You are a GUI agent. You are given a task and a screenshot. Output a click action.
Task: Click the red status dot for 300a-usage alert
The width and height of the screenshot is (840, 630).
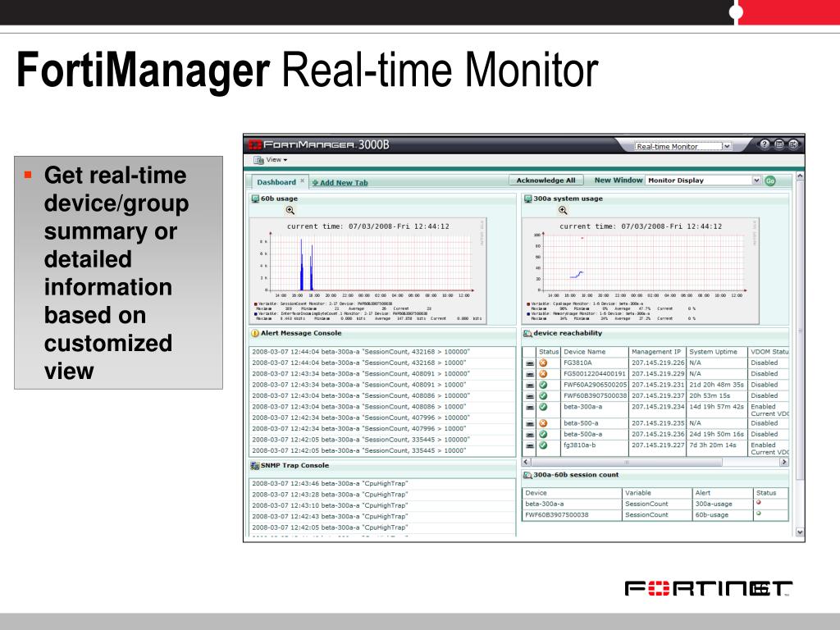pos(759,503)
